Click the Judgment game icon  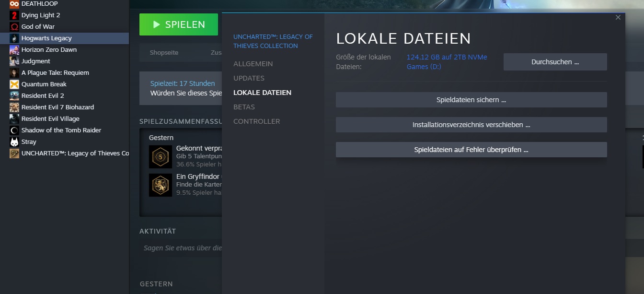point(14,61)
